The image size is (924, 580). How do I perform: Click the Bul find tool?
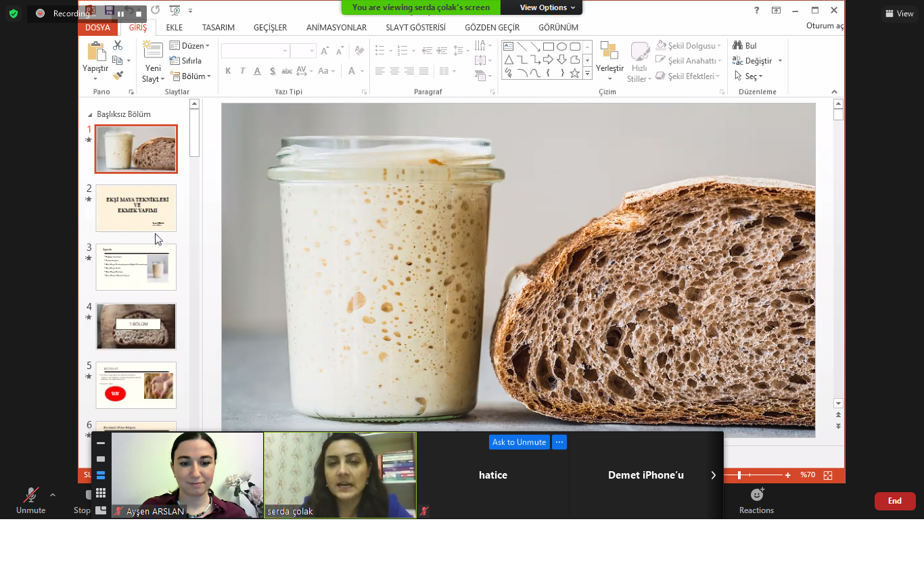coord(745,45)
